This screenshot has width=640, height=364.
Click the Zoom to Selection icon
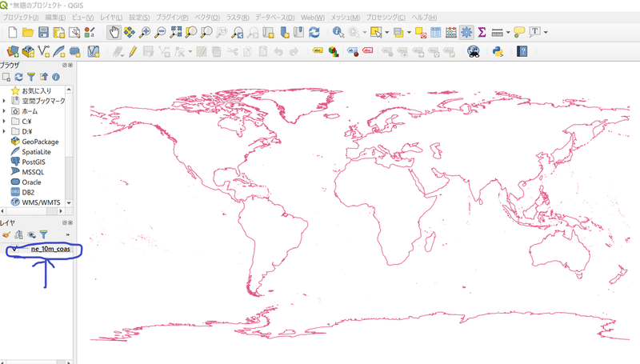coord(190,32)
